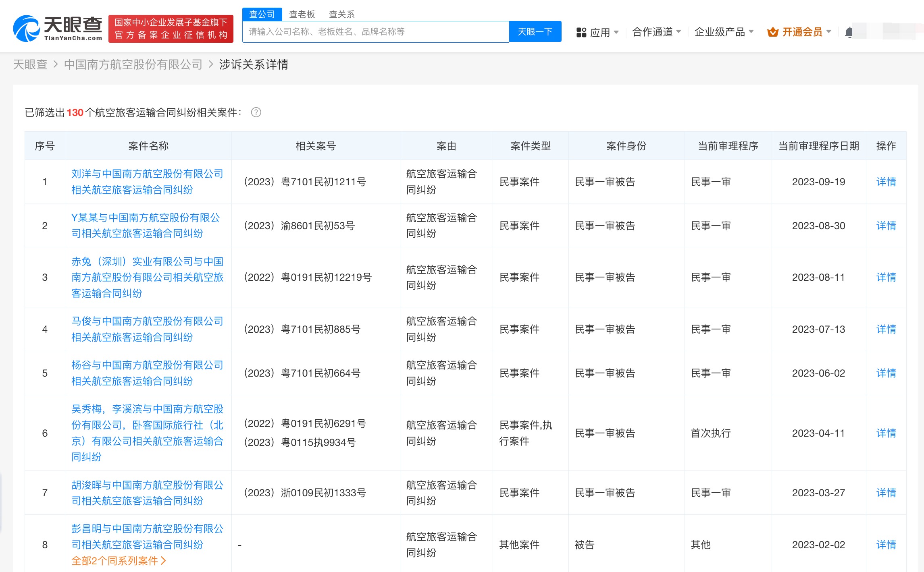Image resolution: width=924 pixels, height=572 pixels.
Task: Open case 胡浚晖与中国南方航空 link
Action: pyautogui.click(x=147, y=493)
